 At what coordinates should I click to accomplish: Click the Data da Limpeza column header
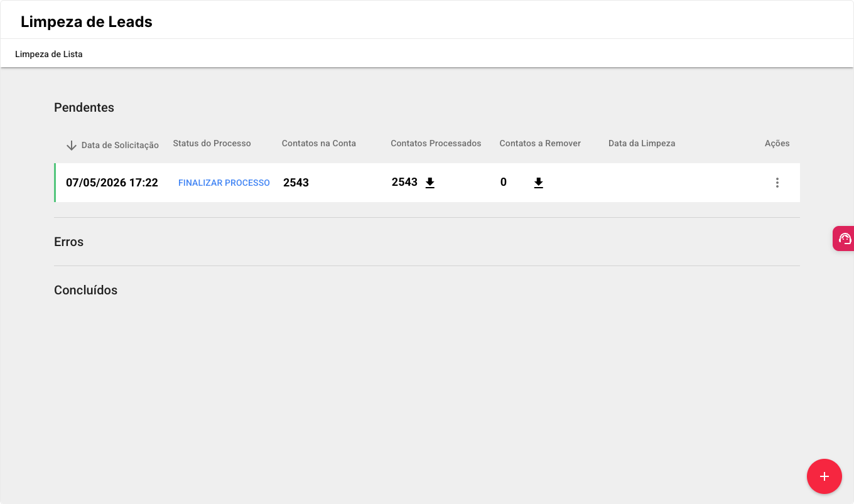click(642, 143)
